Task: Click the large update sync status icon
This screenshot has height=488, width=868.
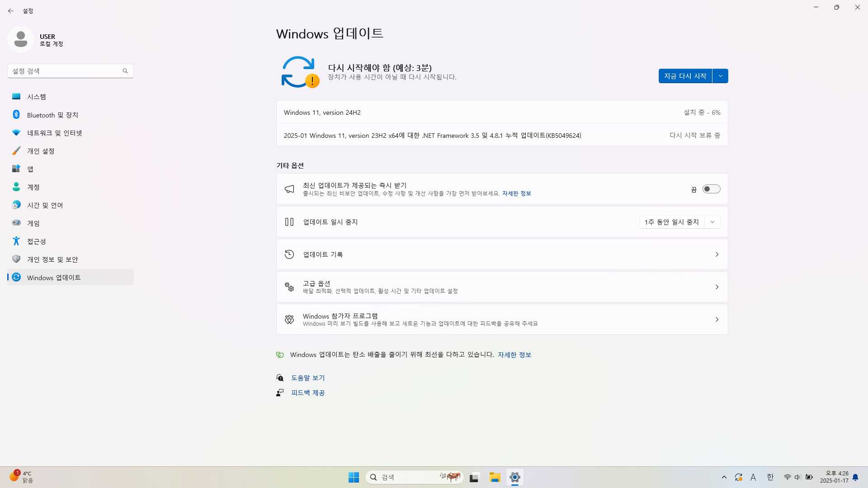Action: point(300,72)
